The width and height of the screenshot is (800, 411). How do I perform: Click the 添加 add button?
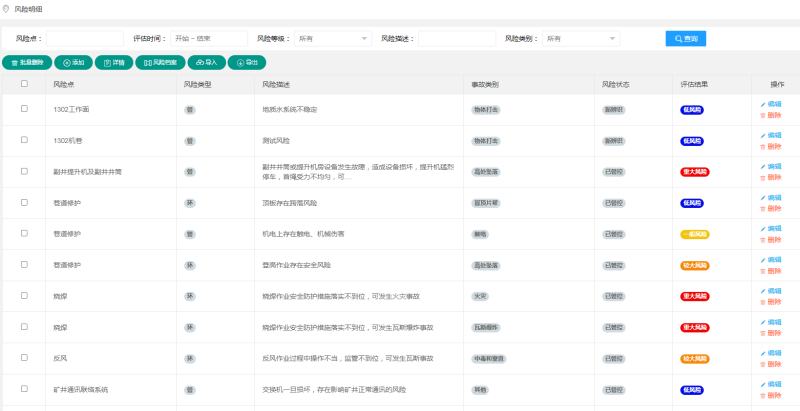click(73, 63)
